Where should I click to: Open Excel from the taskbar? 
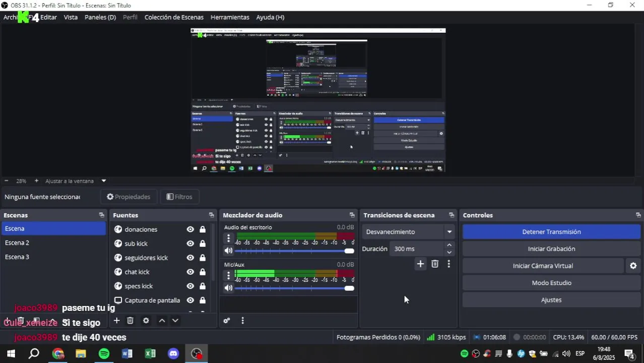click(x=150, y=353)
